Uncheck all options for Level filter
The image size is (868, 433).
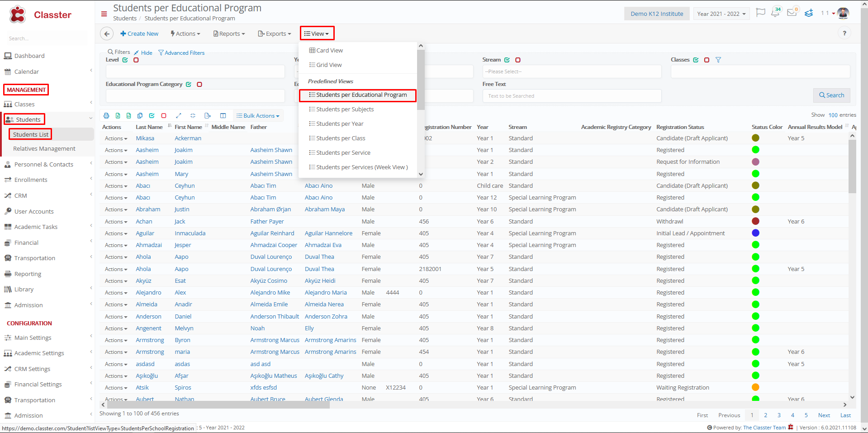pyautogui.click(x=136, y=60)
